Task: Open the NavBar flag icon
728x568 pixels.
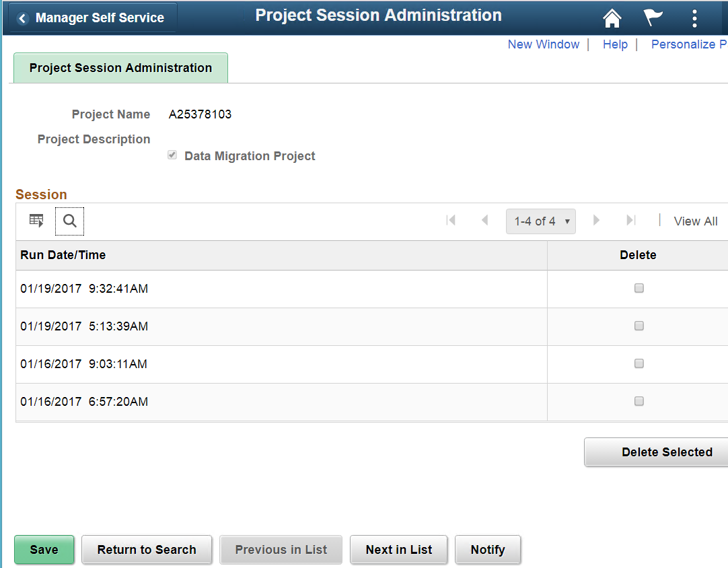Action: point(653,18)
